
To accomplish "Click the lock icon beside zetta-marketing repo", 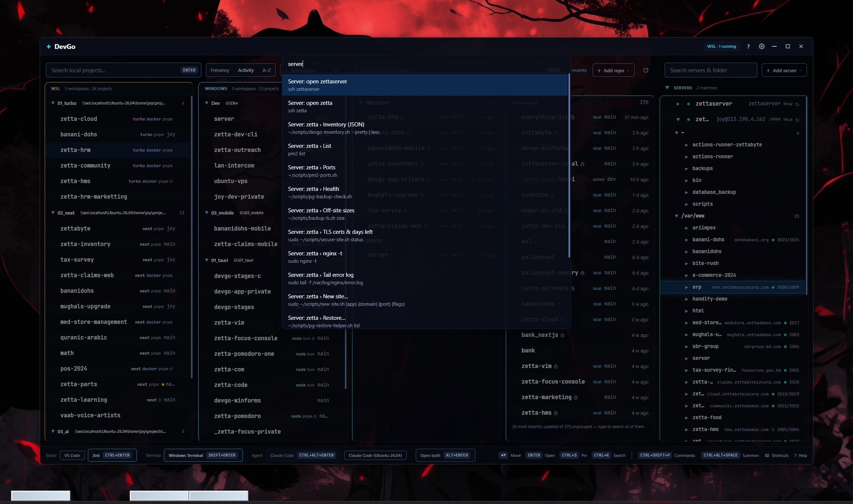I will point(576,397).
